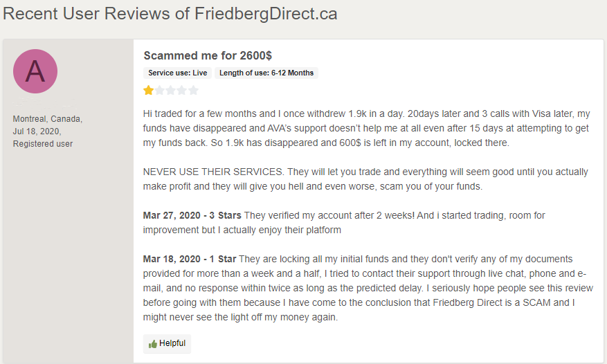Image resolution: width=607 pixels, height=364 pixels.
Task: Click the "Montreal, Canada" location text
Action: point(47,118)
